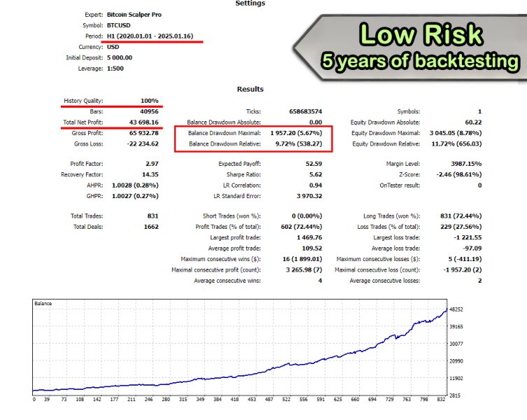Click the 48252 balance axis label
This screenshot has width=527, height=420.
click(x=456, y=309)
